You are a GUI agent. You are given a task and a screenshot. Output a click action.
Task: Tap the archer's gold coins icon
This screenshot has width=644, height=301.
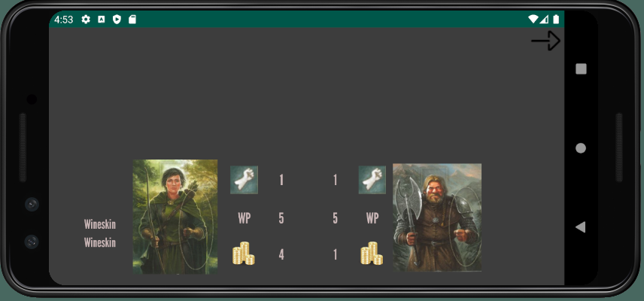pos(244,254)
